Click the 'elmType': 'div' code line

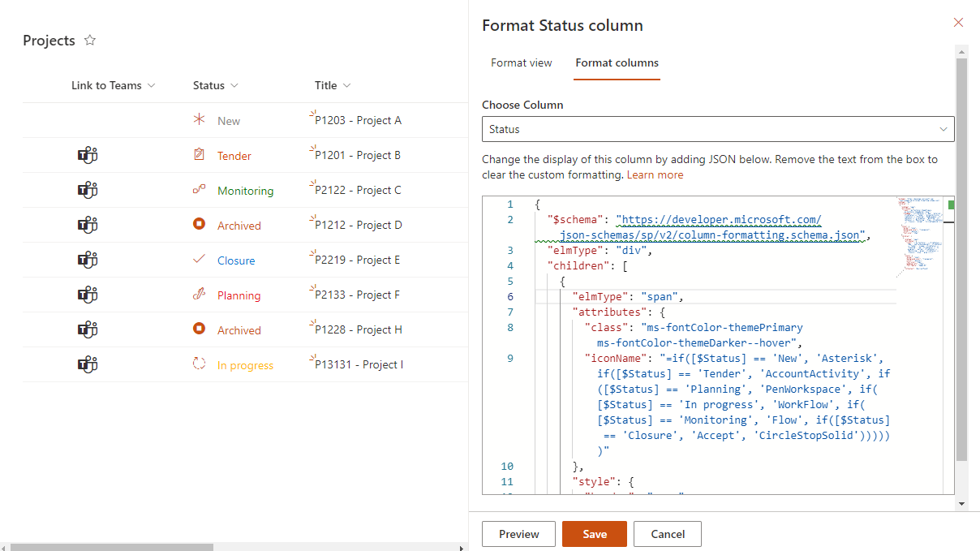click(x=600, y=251)
